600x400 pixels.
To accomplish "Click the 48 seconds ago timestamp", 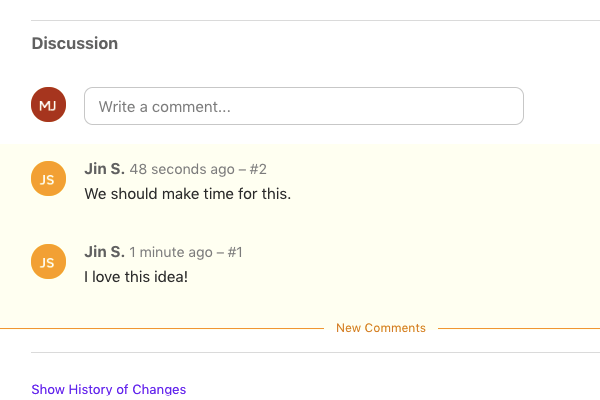I will pos(182,169).
